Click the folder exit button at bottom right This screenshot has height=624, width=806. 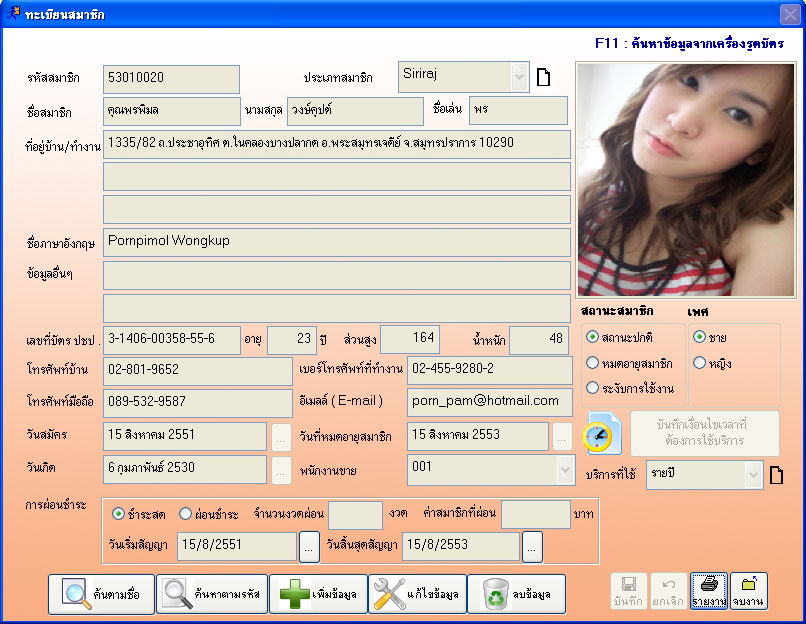pyautogui.click(x=749, y=591)
